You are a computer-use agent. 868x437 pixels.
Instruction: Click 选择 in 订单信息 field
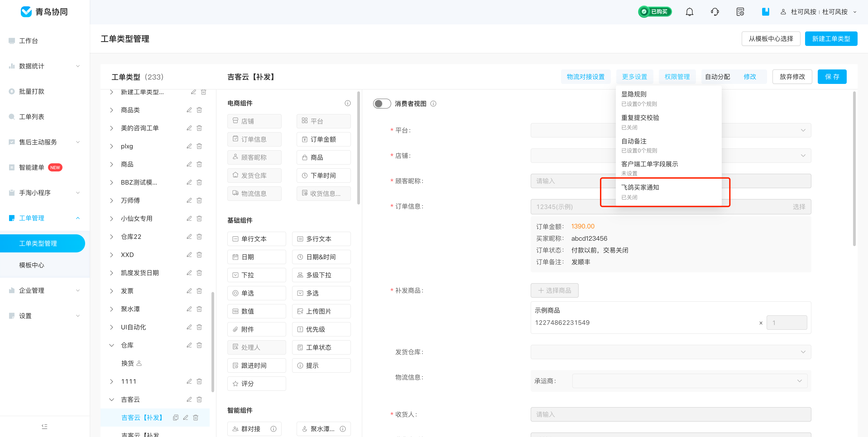coord(798,207)
